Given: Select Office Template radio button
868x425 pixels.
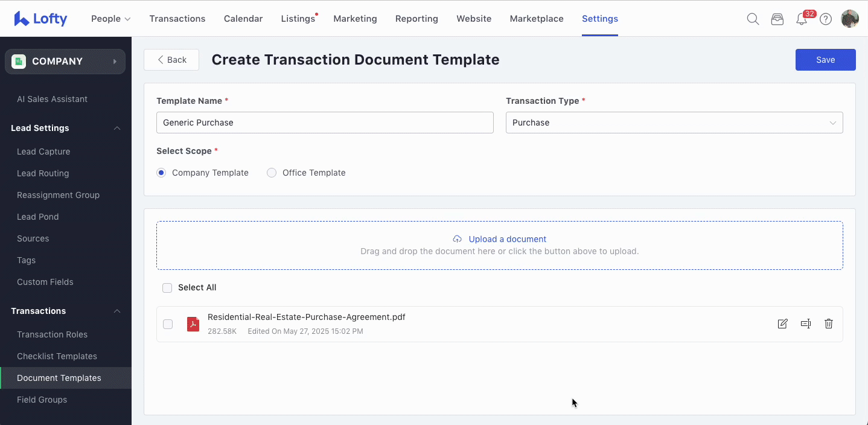Looking at the screenshot, I should coord(272,173).
